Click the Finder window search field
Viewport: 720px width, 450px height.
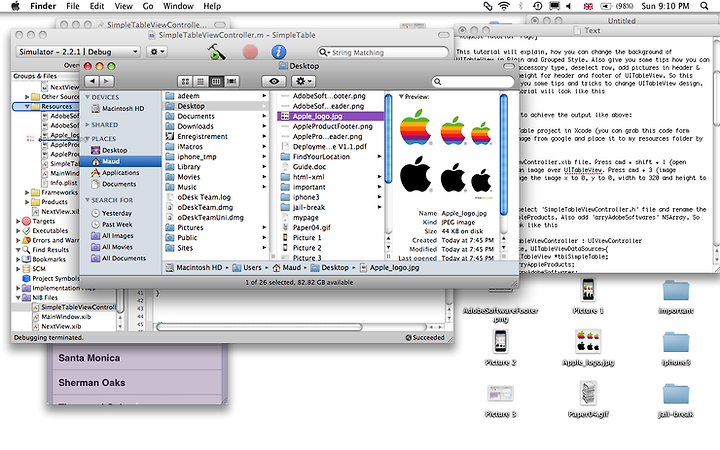(473, 81)
